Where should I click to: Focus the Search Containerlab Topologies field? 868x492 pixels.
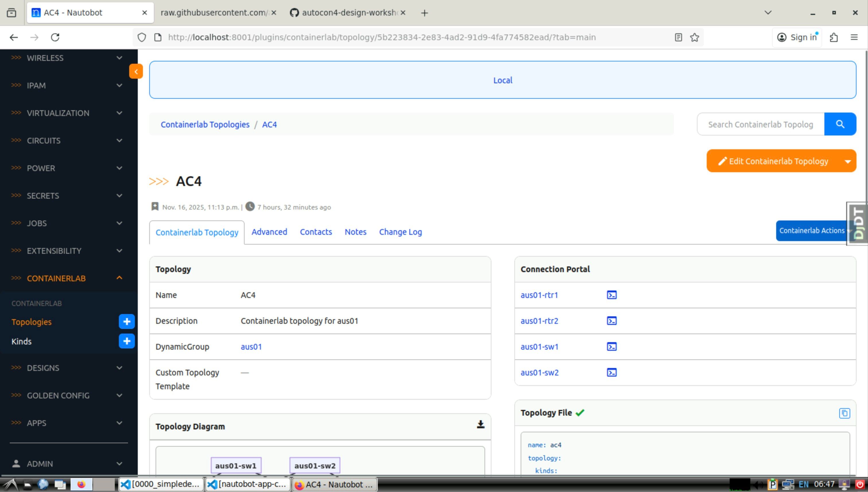click(x=760, y=124)
